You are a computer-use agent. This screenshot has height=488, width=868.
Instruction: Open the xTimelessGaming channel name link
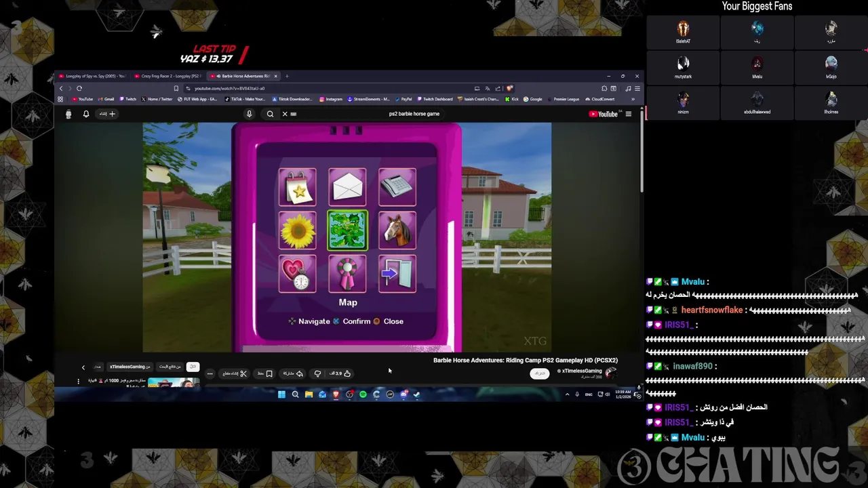coord(582,371)
